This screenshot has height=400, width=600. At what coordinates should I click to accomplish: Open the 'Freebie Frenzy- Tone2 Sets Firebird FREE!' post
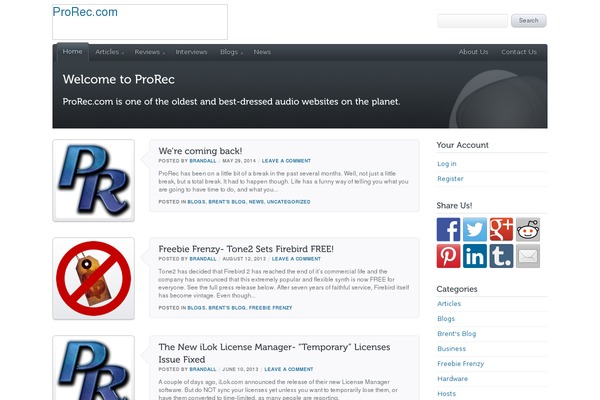tap(246, 249)
